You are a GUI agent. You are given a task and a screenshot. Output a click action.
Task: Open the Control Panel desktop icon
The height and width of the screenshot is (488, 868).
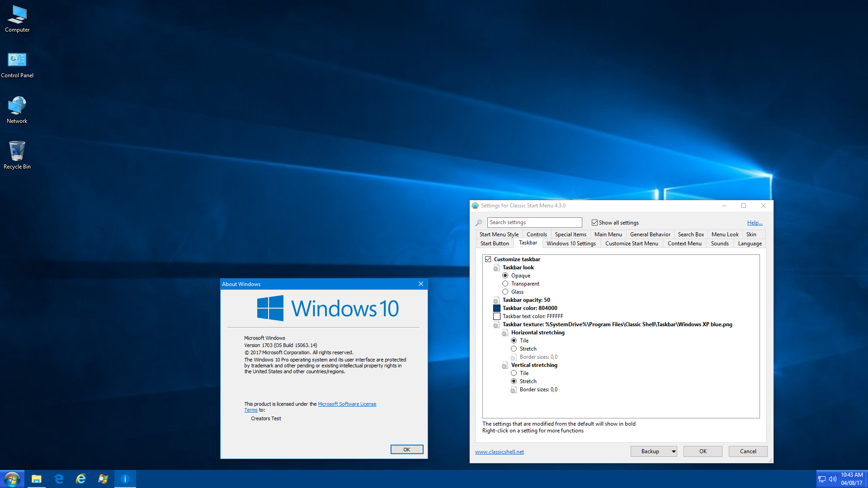(17, 65)
